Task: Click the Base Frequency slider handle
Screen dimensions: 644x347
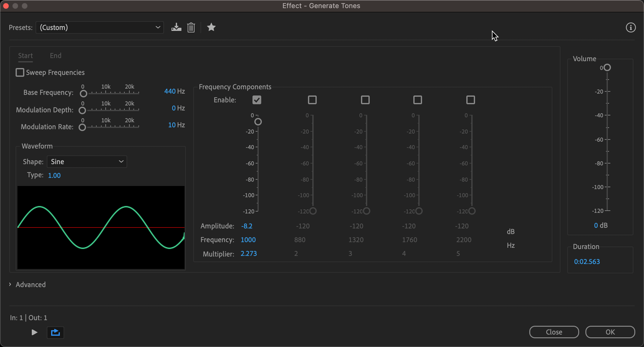Action: point(83,94)
